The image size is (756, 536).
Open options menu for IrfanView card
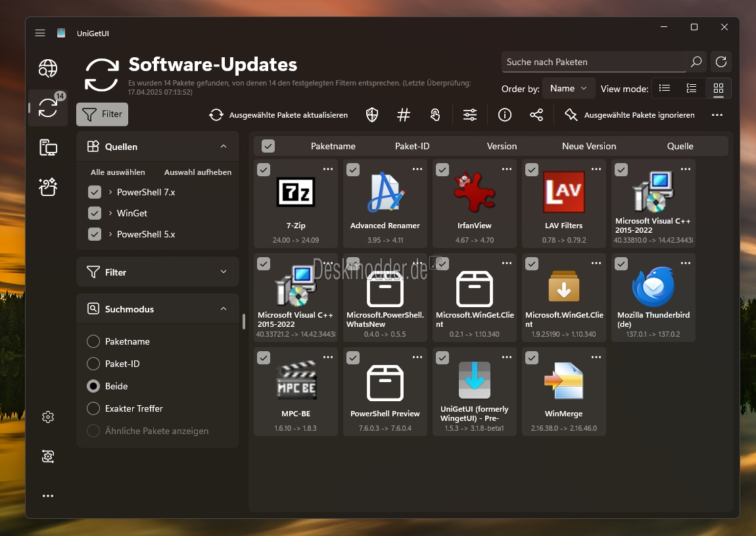[507, 169]
